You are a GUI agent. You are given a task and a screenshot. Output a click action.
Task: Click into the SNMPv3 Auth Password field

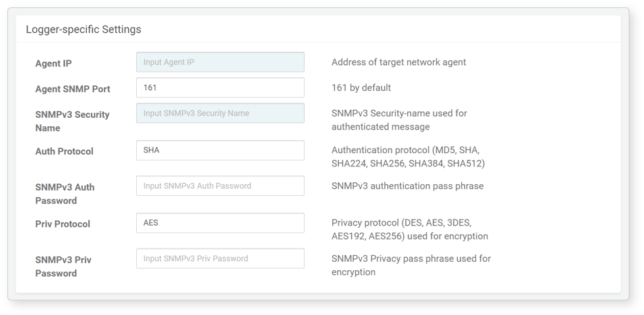point(220,185)
